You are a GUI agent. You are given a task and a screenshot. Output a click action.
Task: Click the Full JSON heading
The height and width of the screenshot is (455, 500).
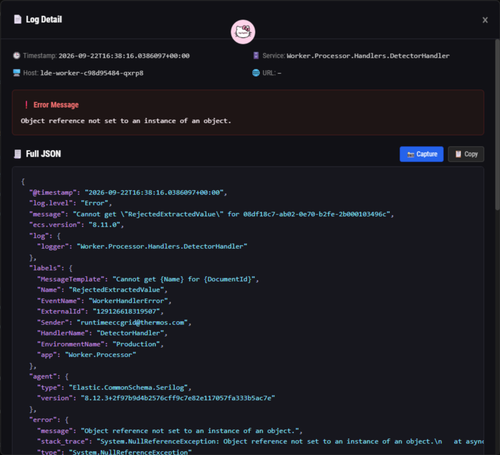coord(43,154)
